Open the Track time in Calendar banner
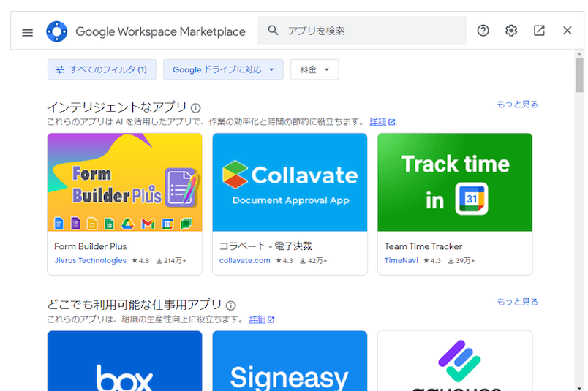The image size is (588, 391). (455, 182)
